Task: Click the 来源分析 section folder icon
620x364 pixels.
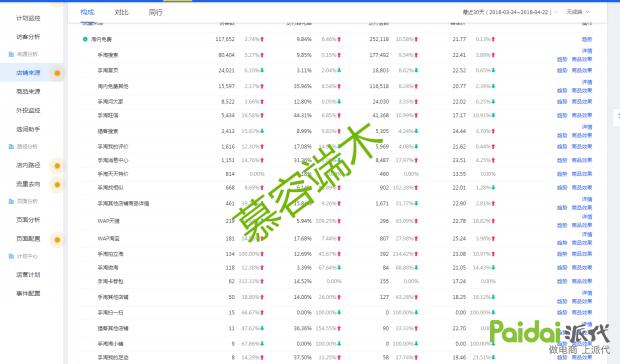Action: click(11, 54)
